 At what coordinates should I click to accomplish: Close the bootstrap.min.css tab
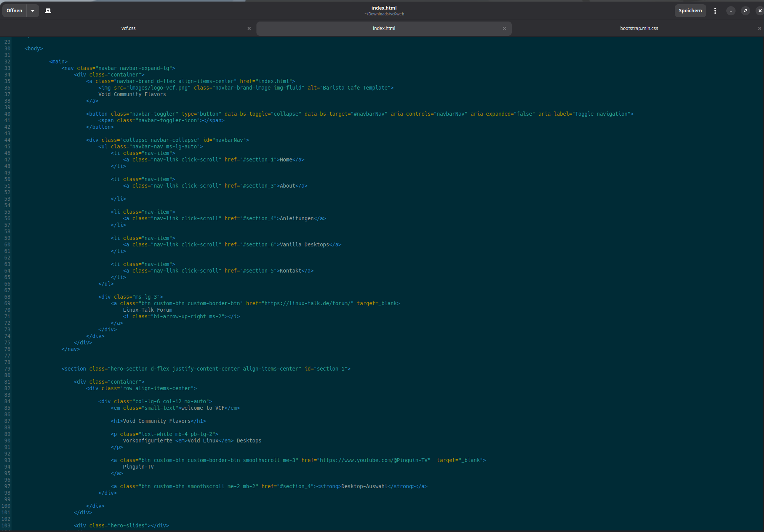coord(759,28)
